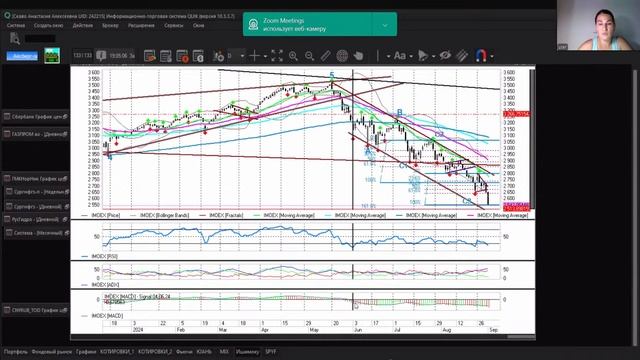Switch to the SPYF tab
The width and height of the screenshot is (640, 360).
pos(271,351)
